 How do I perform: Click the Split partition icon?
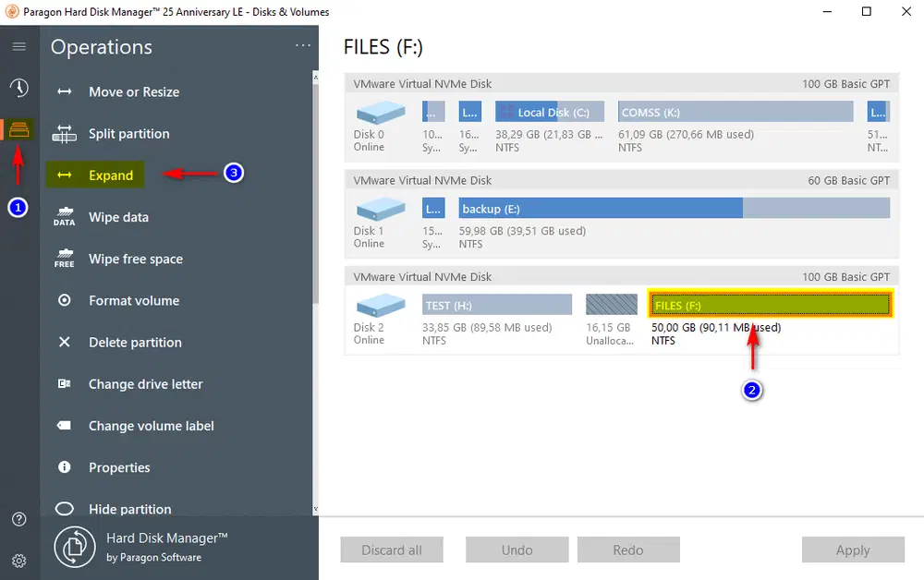click(65, 134)
